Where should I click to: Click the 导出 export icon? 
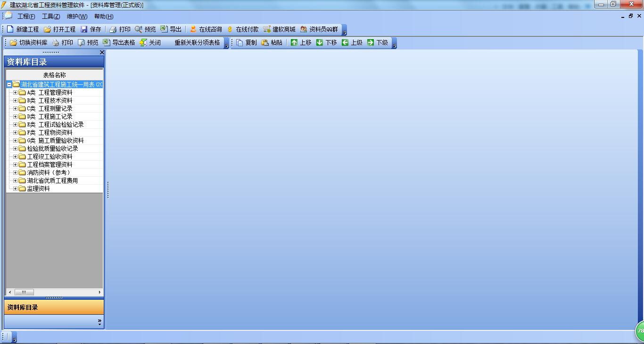164,29
